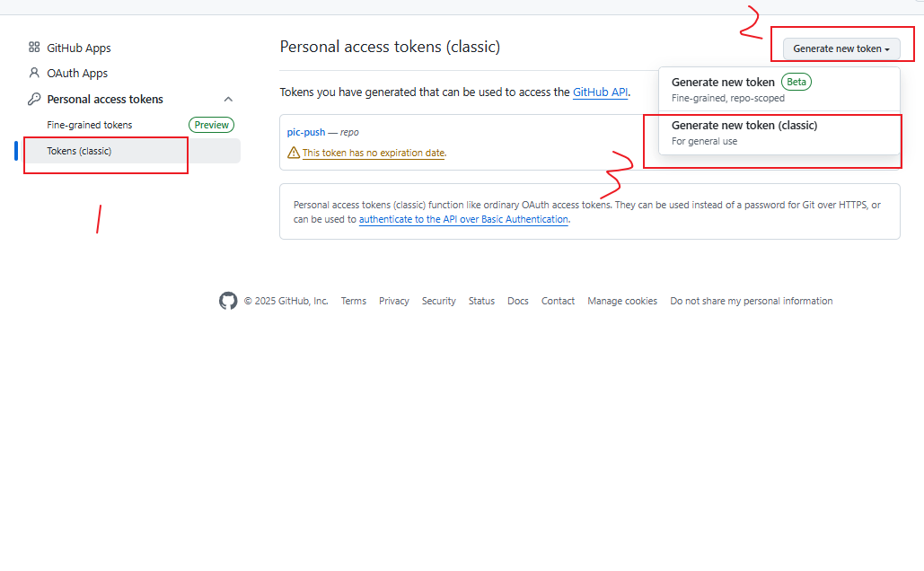Click the key icon beside Personal access tokens
This screenshot has width=924, height=571.
34,99
